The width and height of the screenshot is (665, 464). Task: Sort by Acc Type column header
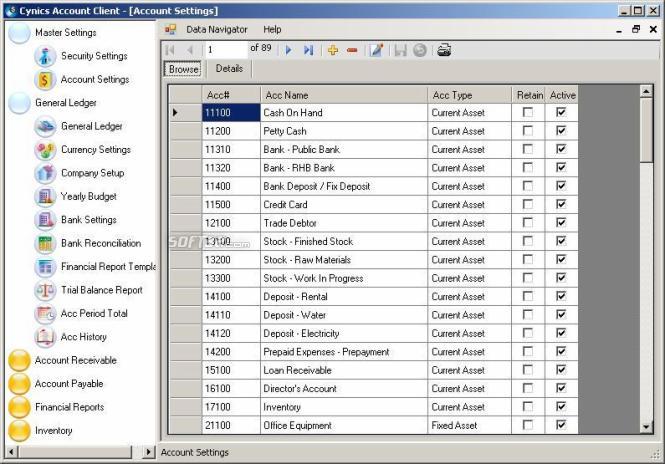coord(469,95)
